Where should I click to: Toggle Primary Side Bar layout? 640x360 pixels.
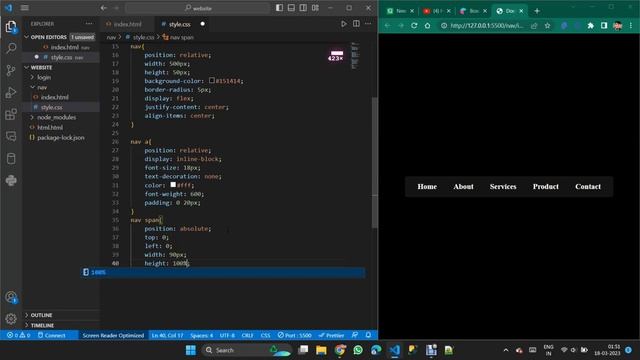tap(279, 8)
